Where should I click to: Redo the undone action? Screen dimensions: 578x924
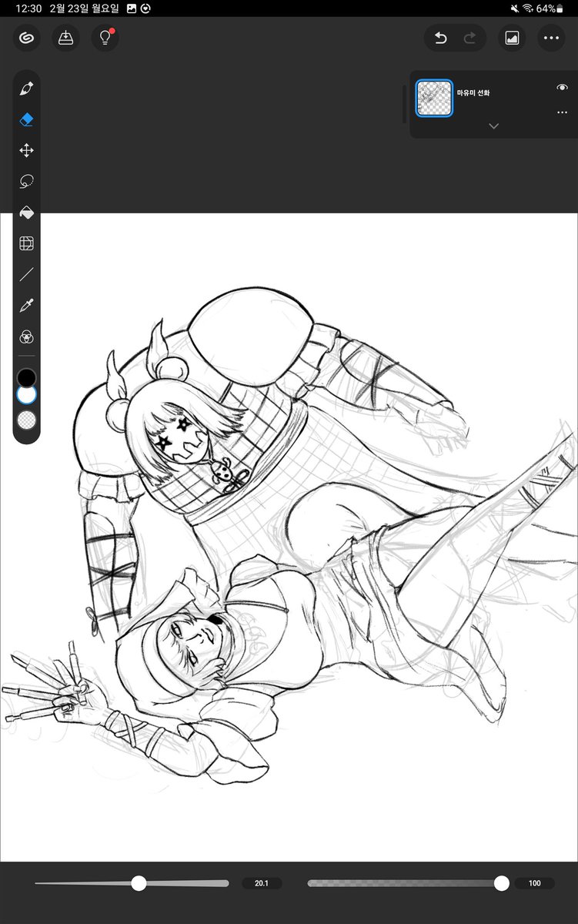(x=469, y=38)
